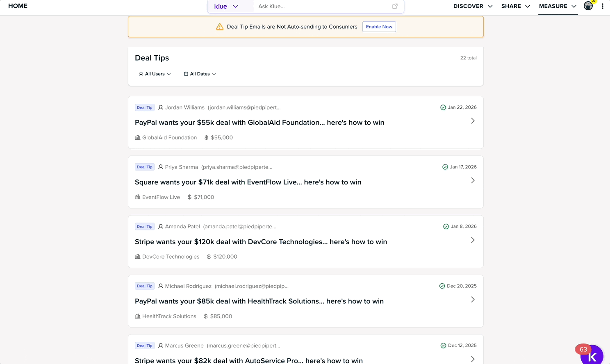The height and width of the screenshot is (364, 610).
Task: Expand the GlobalAid Foundation deal tip chevron
Action: [x=473, y=121]
